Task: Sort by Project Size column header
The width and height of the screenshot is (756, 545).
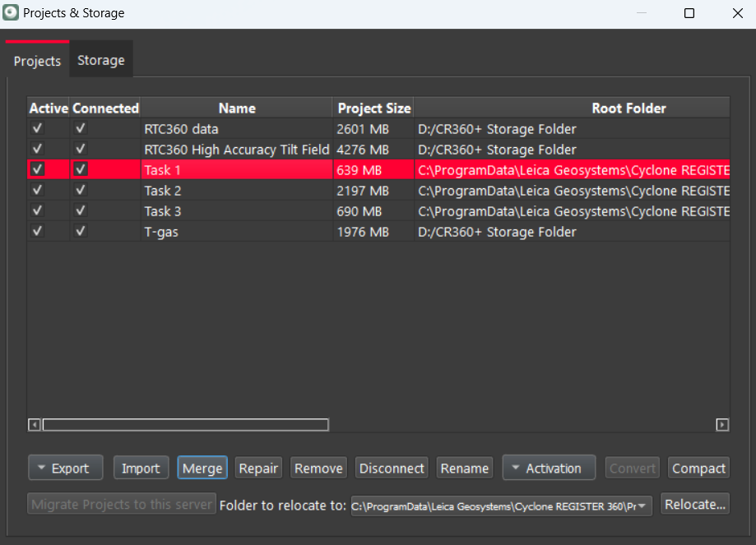Action: point(374,109)
